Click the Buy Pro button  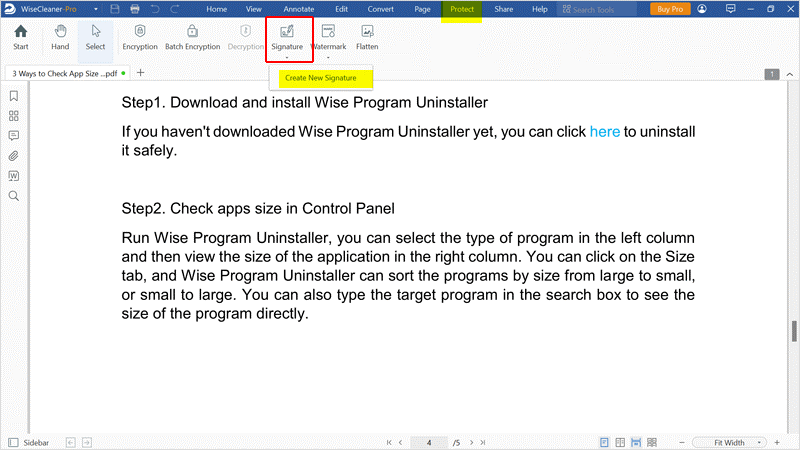tap(670, 9)
